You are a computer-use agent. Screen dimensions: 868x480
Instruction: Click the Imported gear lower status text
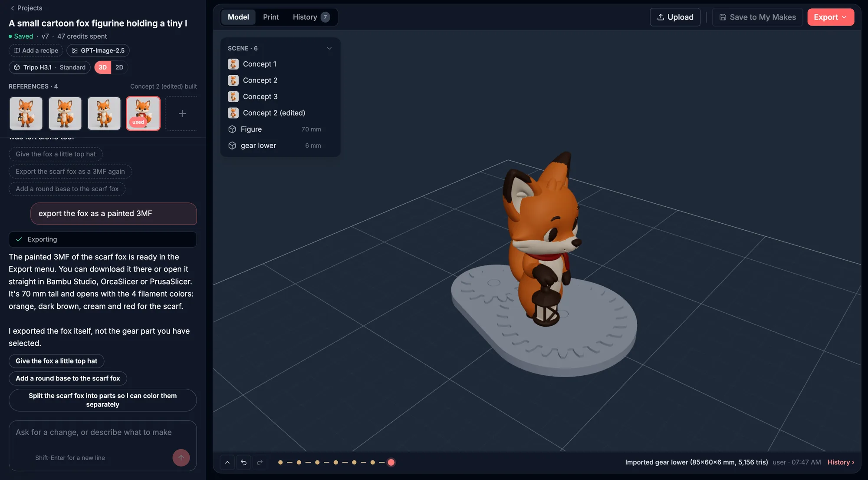coord(696,462)
